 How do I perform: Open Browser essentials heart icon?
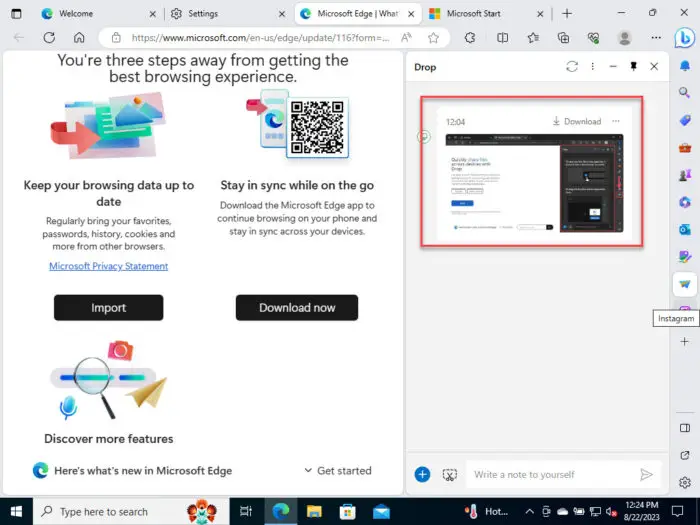tap(593, 38)
